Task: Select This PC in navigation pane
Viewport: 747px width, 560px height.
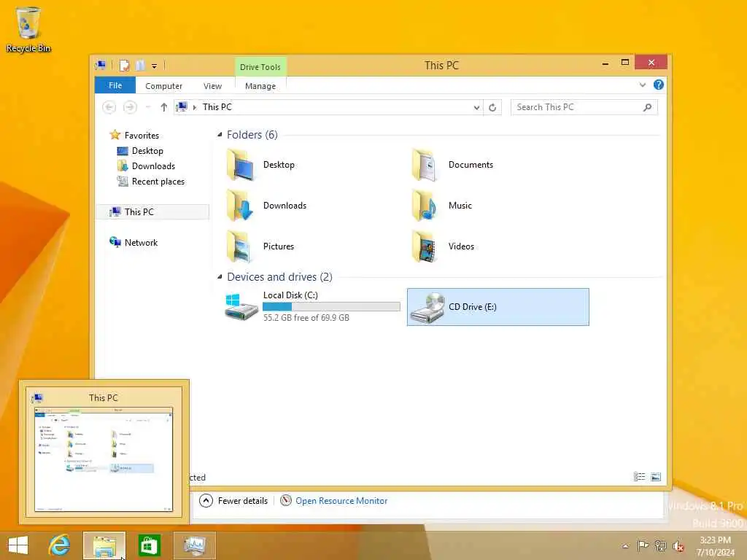Action: (x=152, y=212)
